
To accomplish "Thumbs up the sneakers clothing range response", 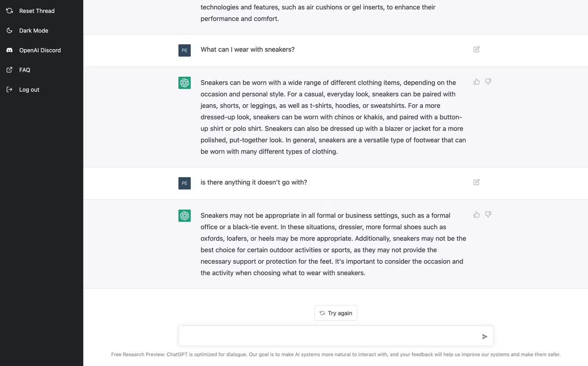I will pos(476,82).
